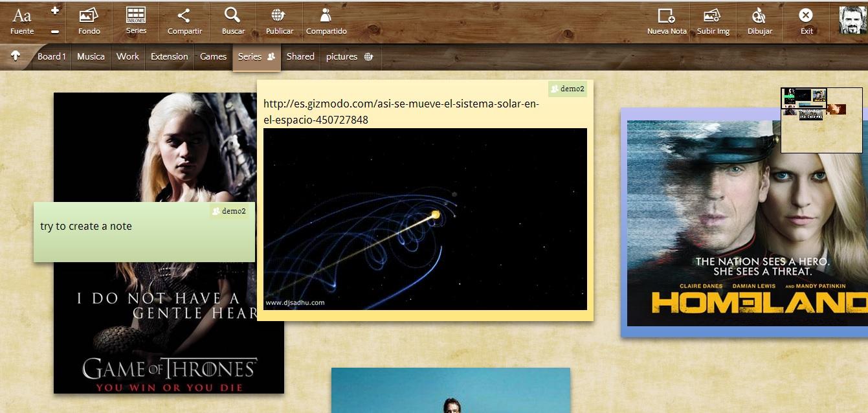The image size is (868, 413).
Task: Open the Fuente font settings
Action: point(21,21)
